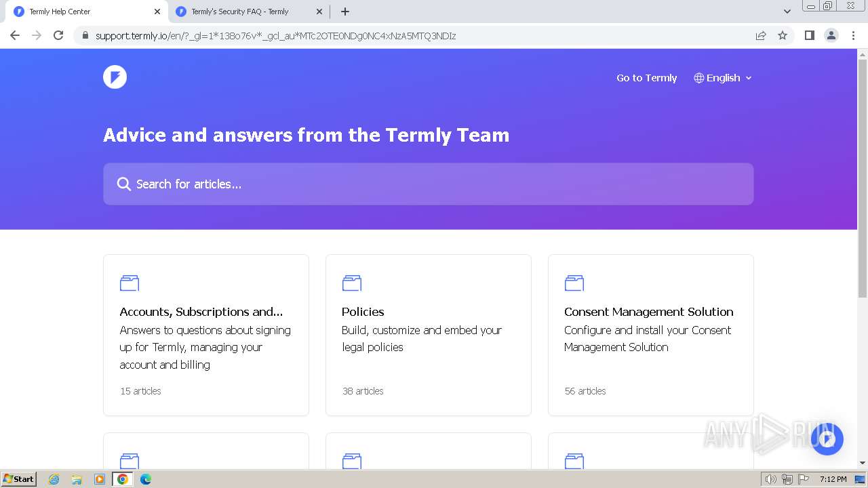
Task: Click the magnifying glass search icon
Action: point(123,184)
